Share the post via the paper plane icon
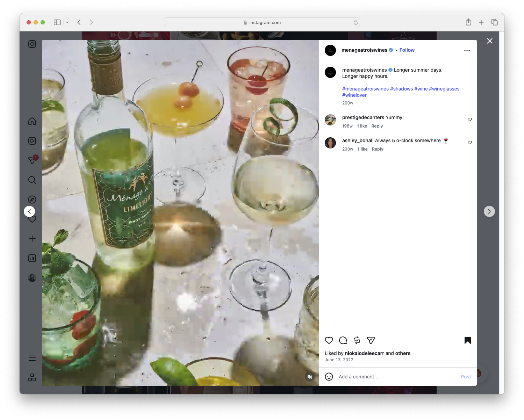524x420 pixels. point(371,340)
